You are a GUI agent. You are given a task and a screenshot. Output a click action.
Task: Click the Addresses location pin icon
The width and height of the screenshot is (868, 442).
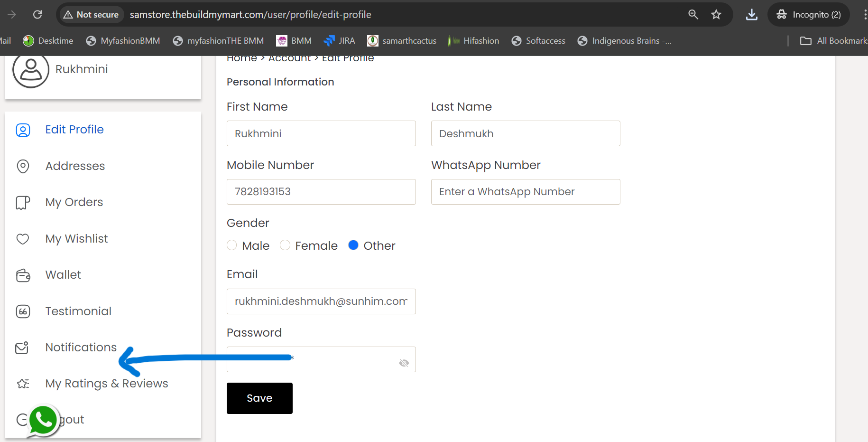click(23, 166)
